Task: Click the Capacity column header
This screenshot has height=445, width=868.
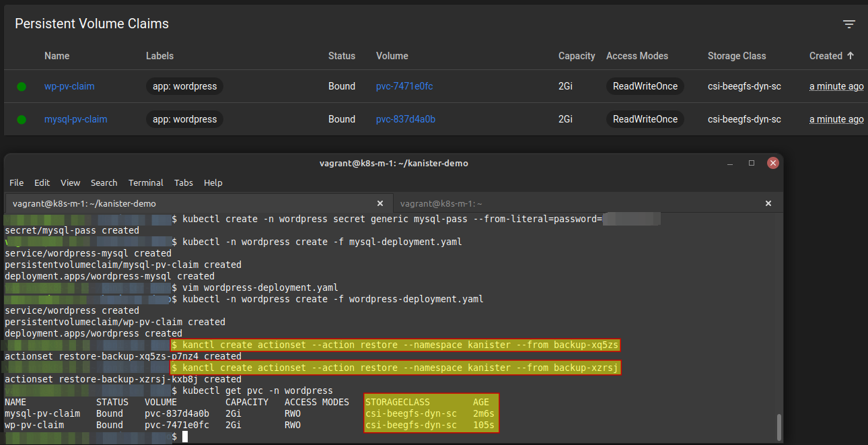Action: (x=577, y=56)
